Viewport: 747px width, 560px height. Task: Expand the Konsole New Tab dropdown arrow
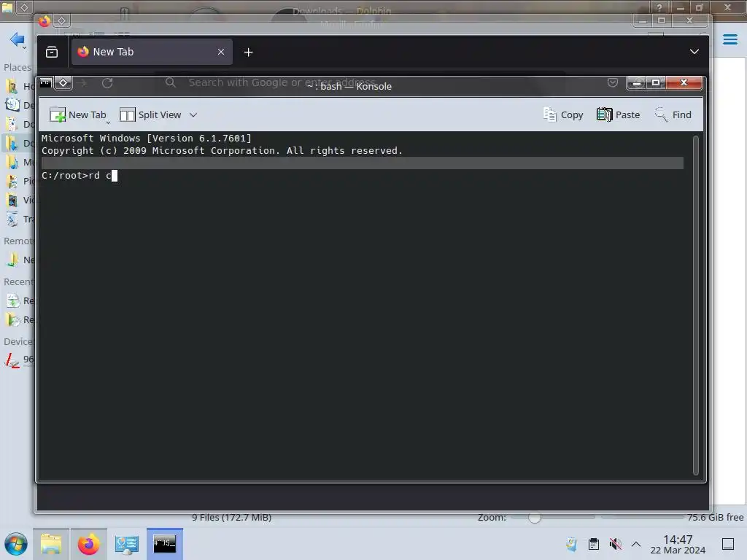(108, 122)
